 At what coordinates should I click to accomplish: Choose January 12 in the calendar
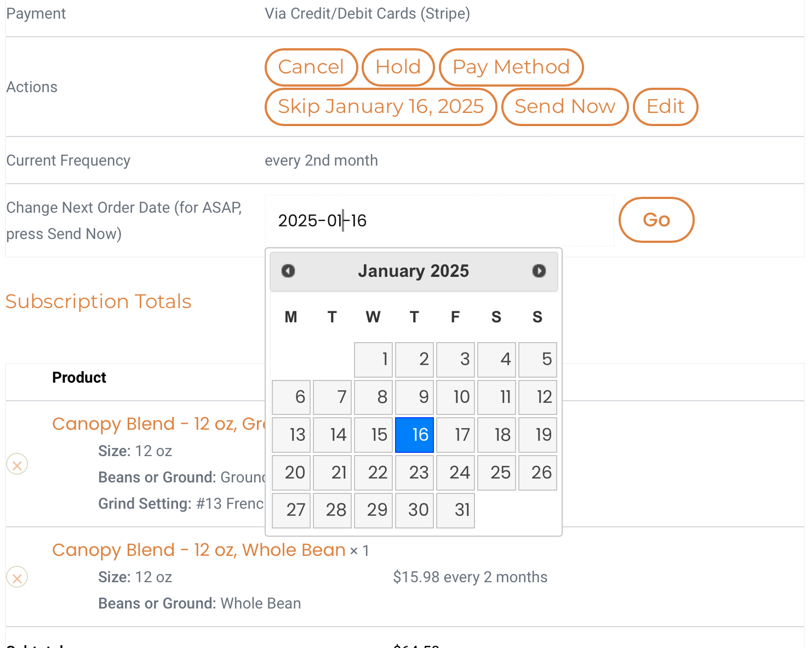tap(537, 397)
